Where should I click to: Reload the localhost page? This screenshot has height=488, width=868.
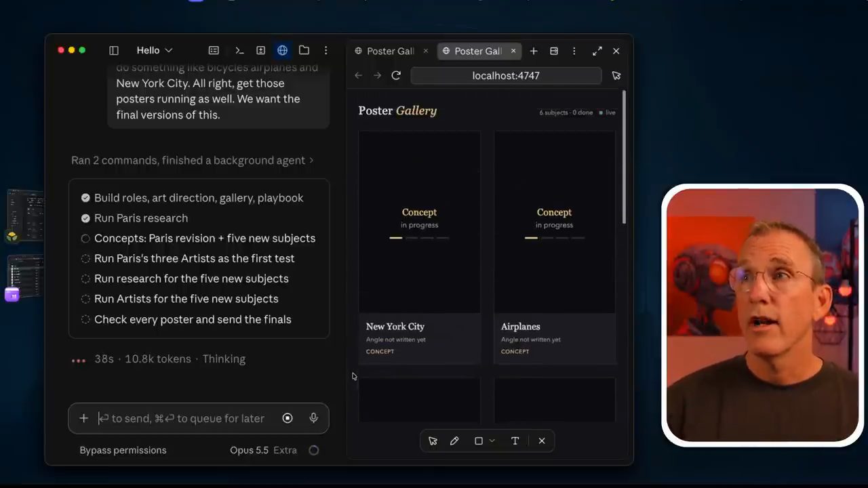tap(396, 75)
